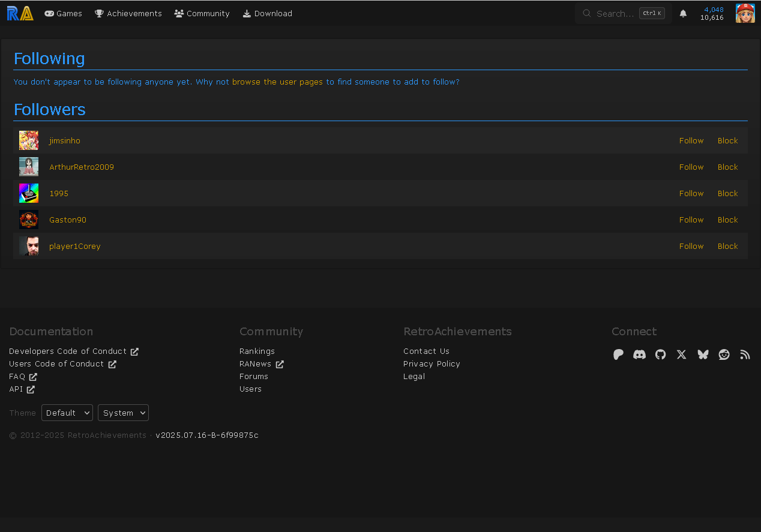Open the notifications bell
The width and height of the screenshot is (761, 532).
click(x=683, y=13)
